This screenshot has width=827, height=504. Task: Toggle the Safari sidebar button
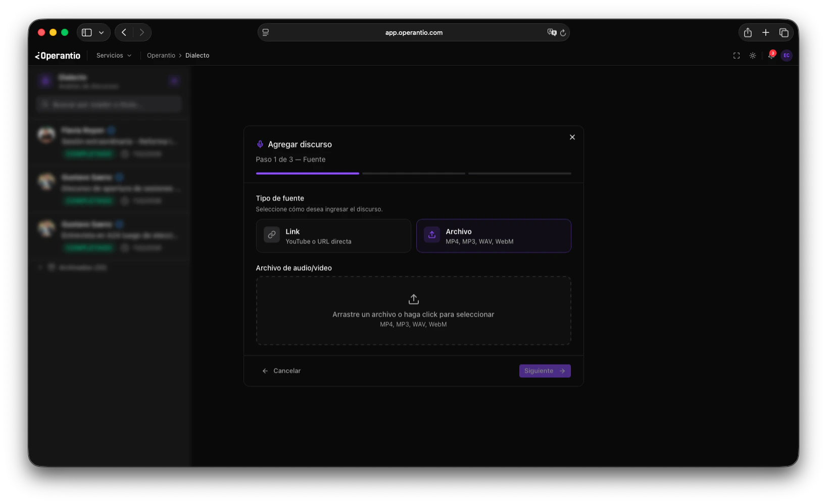(87, 32)
